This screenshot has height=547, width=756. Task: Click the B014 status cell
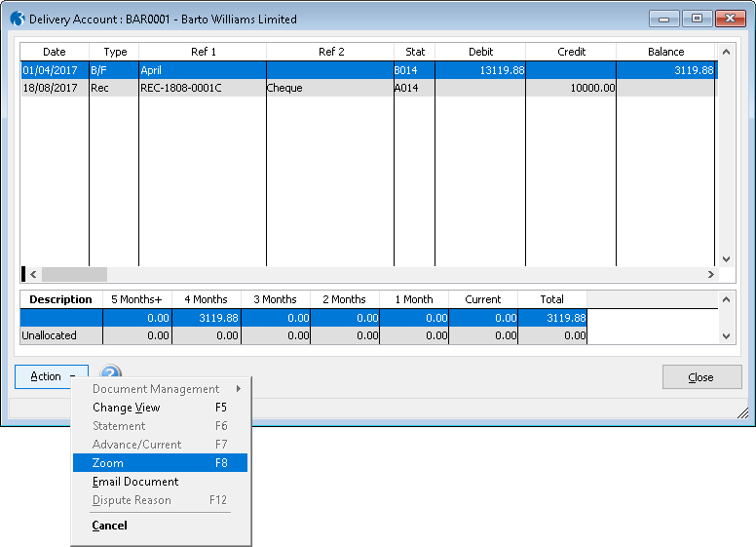pyautogui.click(x=415, y=70)
